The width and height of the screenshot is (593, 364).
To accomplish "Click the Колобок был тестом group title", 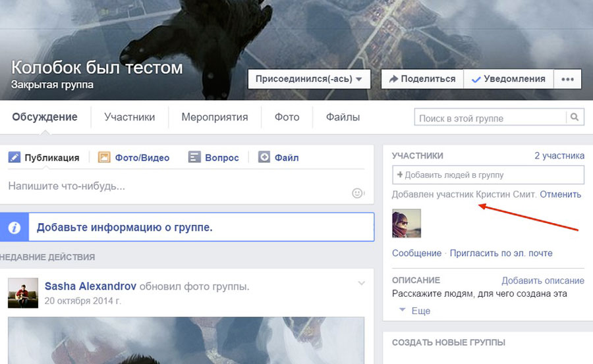I will [x=97, y=68].
